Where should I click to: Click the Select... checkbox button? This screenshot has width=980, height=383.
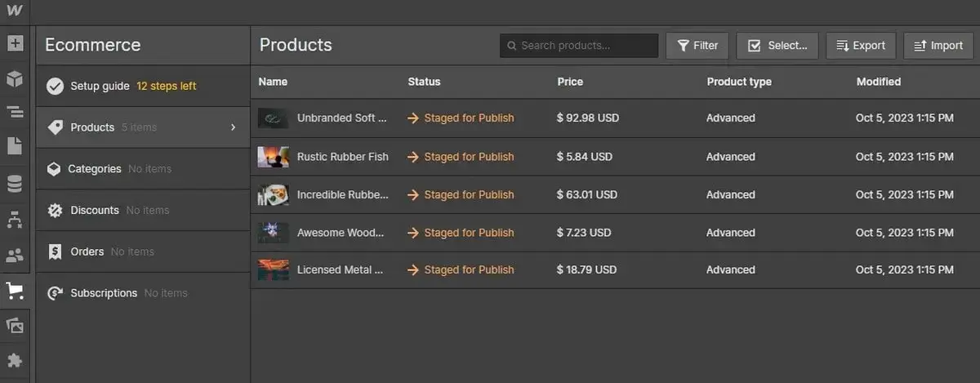(777, 46)
